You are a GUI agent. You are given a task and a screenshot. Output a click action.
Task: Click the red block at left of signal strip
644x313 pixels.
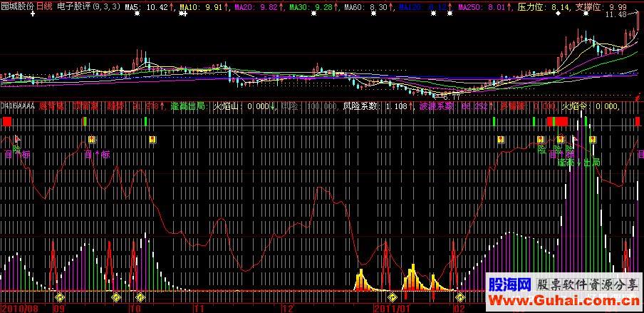coord(7,121)
